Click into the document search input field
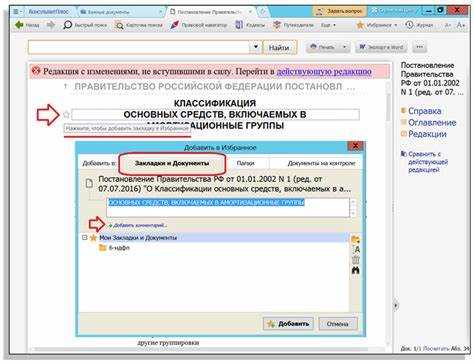 pyautogui.click(x=139, y=47)
